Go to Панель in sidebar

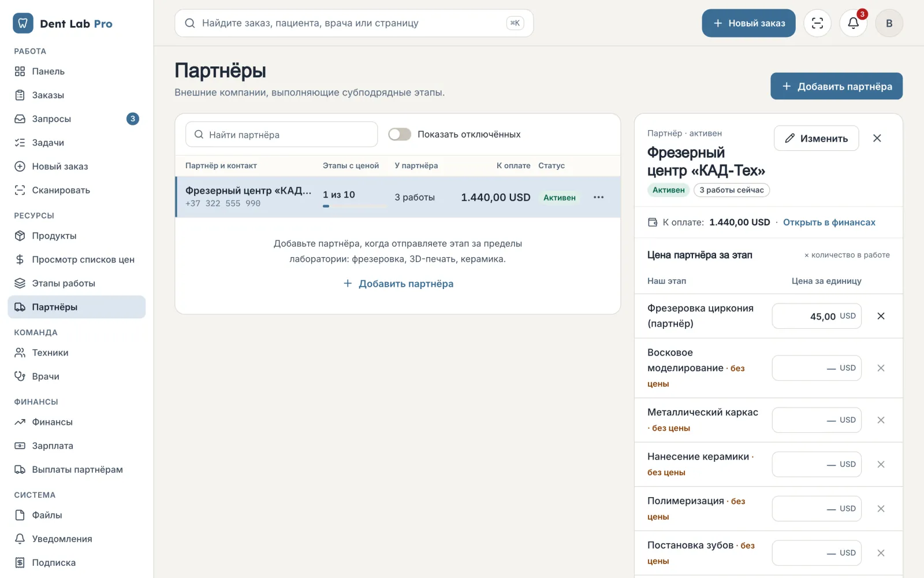tap(77, 72)
